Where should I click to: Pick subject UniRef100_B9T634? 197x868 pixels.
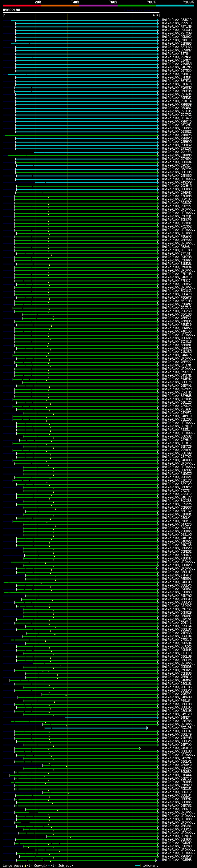[x=177, y=94]
